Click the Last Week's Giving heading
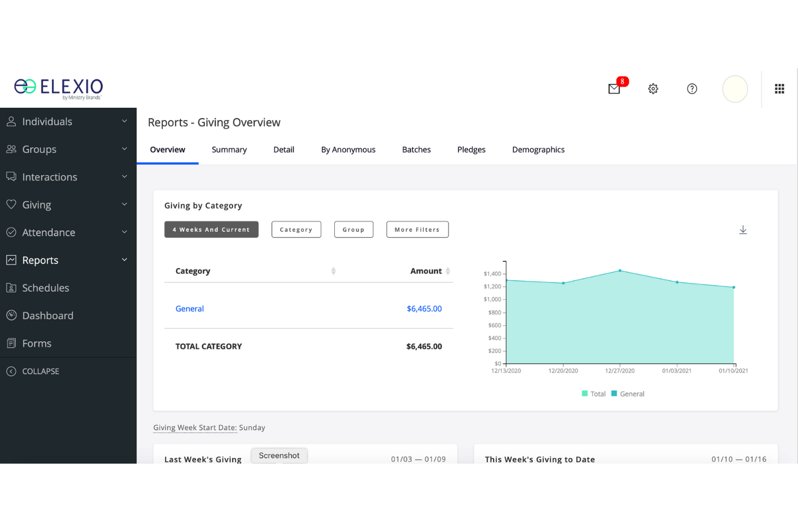Viewport: 798px width, 532px height. pos(203,459)
